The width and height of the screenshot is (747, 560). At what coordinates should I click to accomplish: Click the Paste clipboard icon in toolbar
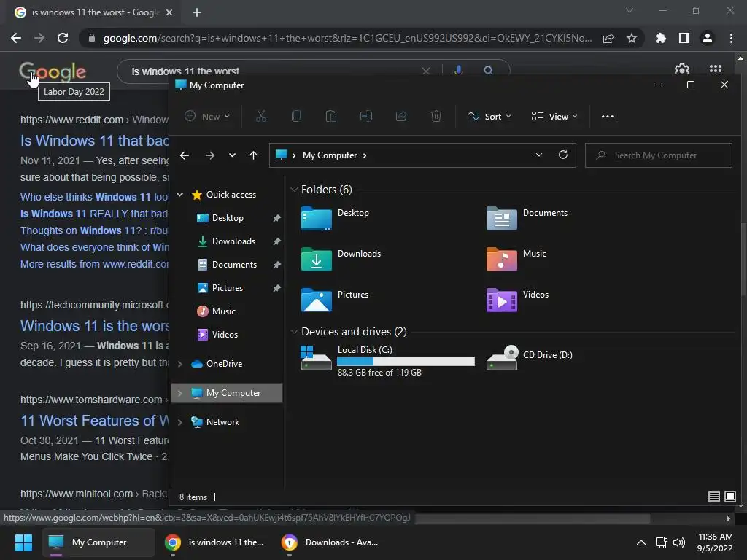330,116
